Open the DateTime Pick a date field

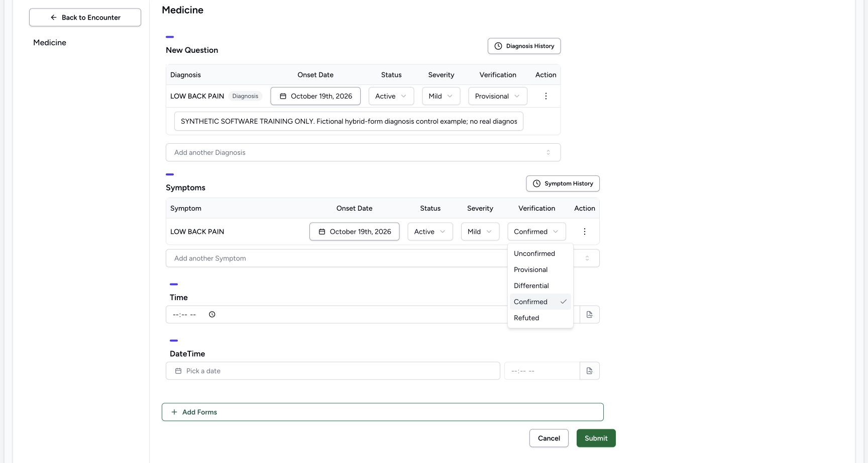coord(333,371)
